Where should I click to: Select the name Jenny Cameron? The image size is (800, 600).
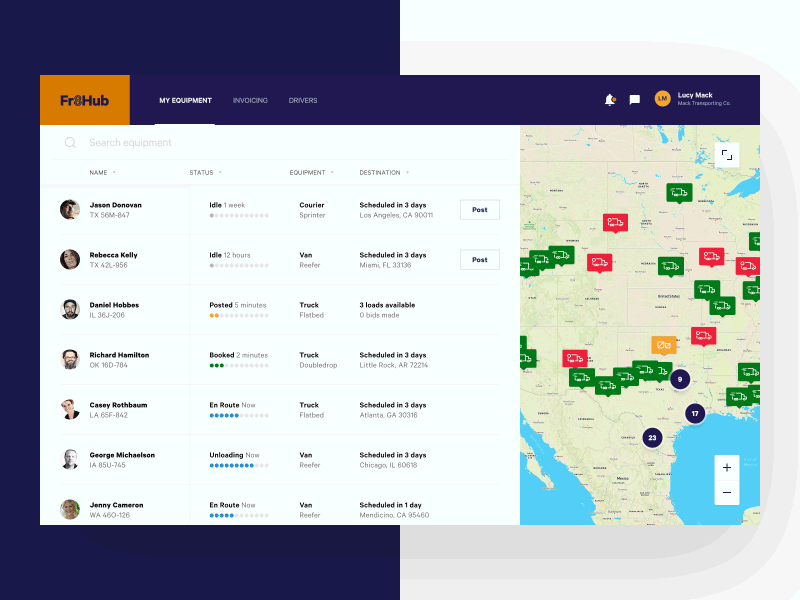pos(116,505)
